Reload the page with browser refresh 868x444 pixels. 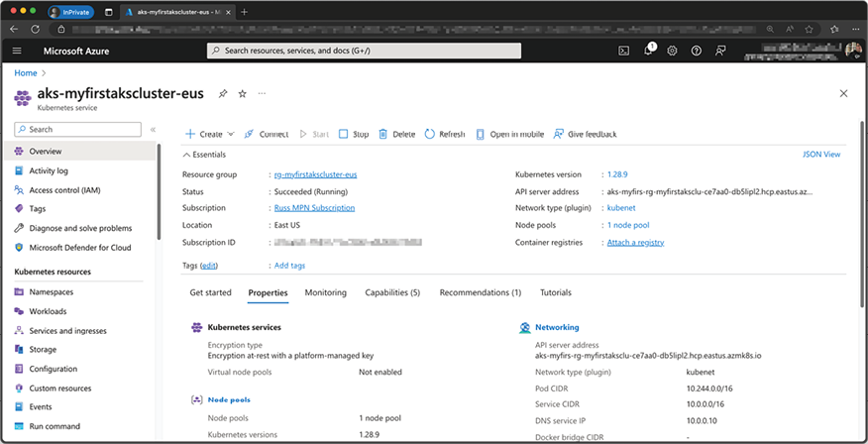pyautogui.click(x=36, y=29)
